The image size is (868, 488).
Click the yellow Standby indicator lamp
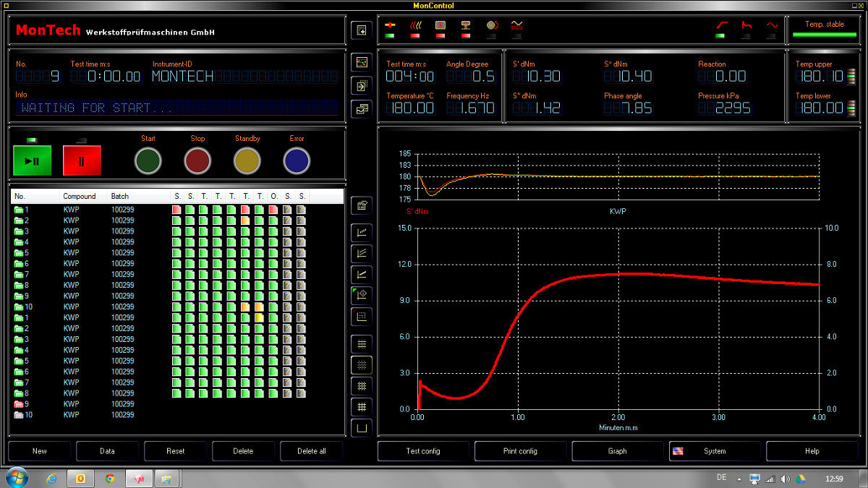[x=247, y=160]
